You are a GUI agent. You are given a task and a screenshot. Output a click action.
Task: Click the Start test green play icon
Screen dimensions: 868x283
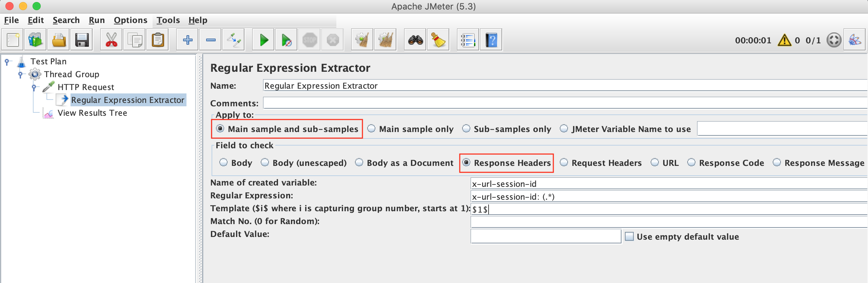point(263,40)
